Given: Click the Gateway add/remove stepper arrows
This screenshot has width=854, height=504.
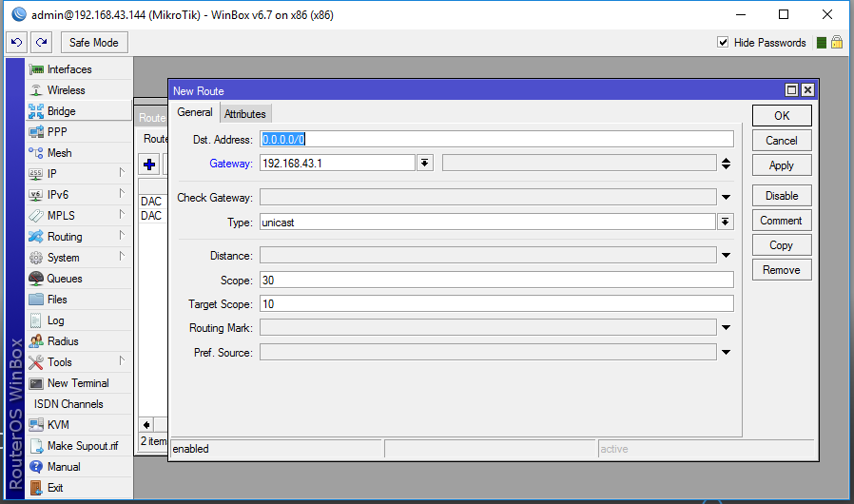Looking at the screenshot, I should pyautogui.click(x=726, y=164).
